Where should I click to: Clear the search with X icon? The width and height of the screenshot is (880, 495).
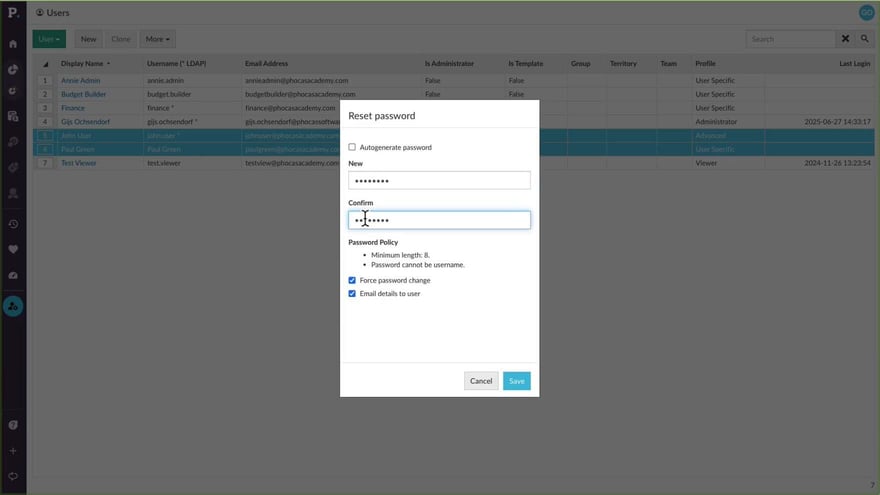tap(845, 39)
